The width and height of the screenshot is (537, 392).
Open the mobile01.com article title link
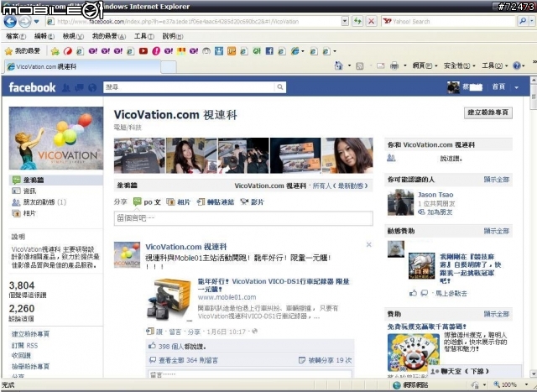click(274, 285)
